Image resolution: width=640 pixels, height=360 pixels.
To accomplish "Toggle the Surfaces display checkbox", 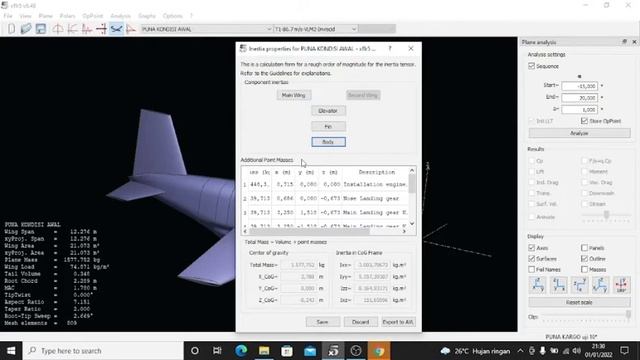I will click(531, 259).
